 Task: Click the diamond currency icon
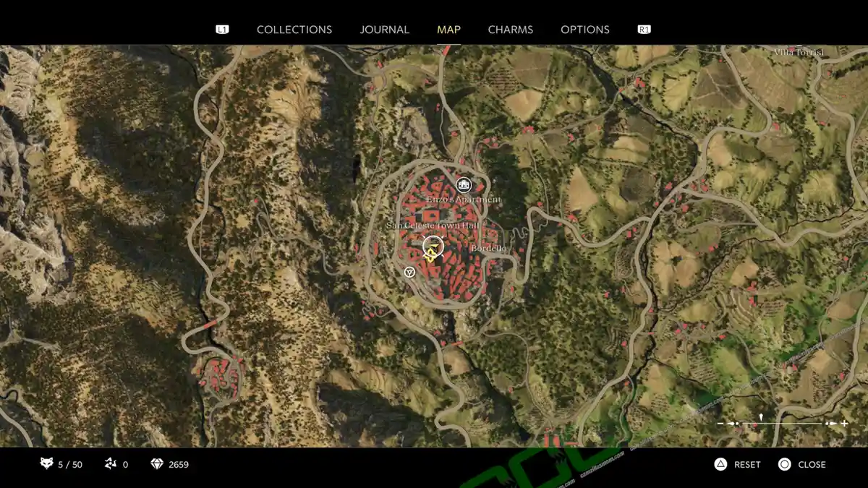point(157,464)
